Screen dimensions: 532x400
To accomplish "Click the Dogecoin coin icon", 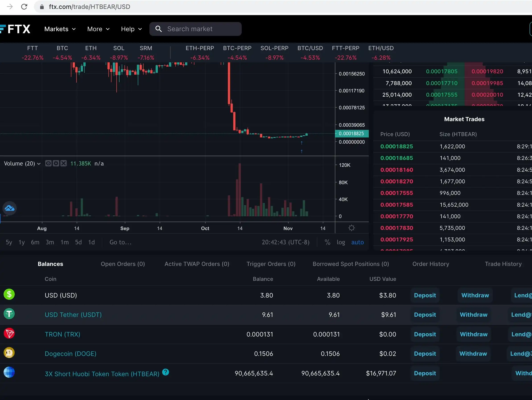I will [x=9, y=353].
